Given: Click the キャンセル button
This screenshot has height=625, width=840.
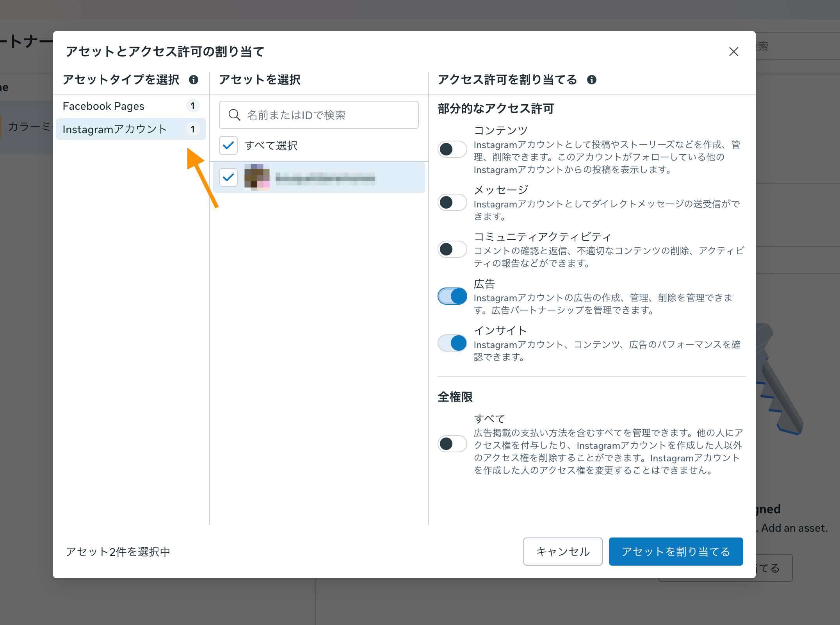Looking at the screenshot, I should pyautogui.click(x=562, y=552).
